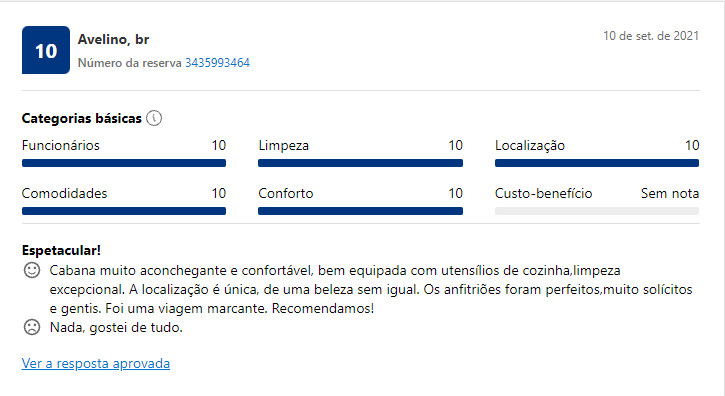Click the review title Espetacular!
The image size is (725, 396).
pos(61,250)
